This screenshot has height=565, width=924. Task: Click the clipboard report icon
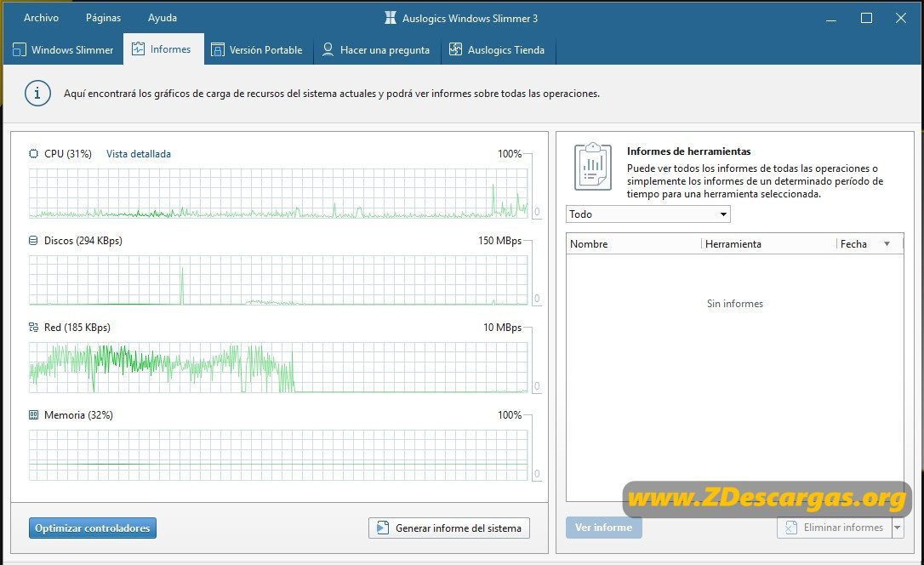click(593, 166)
